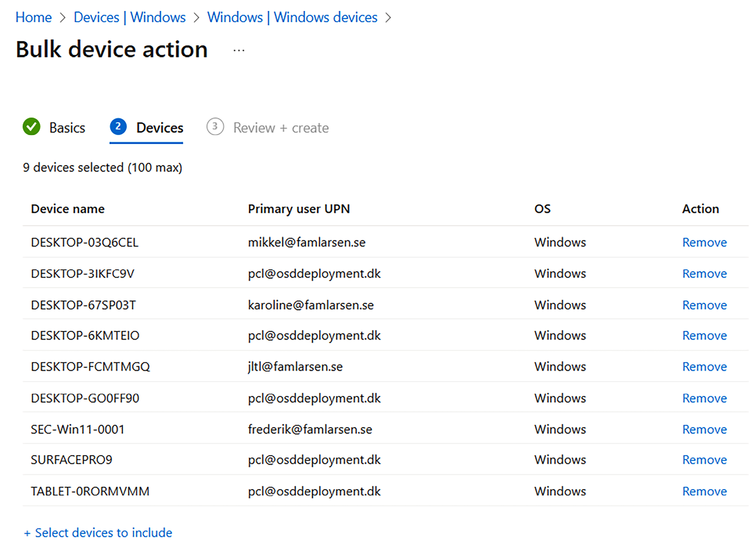
Task: Open Devices | Windows breadcrumb link
Action: 130,17
